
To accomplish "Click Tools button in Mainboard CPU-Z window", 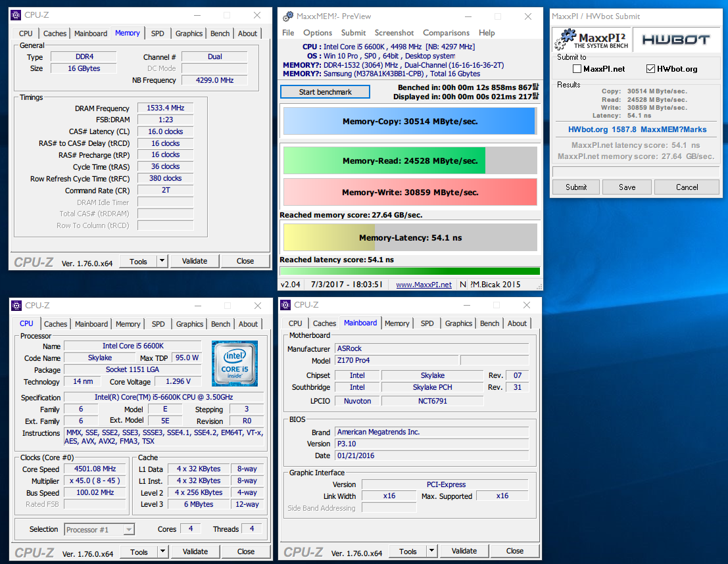I will (x=408, y=551).
